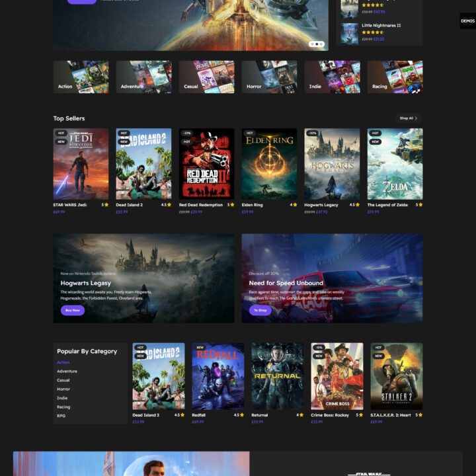Image resolution: width=476 pixels, height=476 pixels.
Task: Click S.T.A.L.K.E.R. 2: Heart title
Action: [391, 415]
